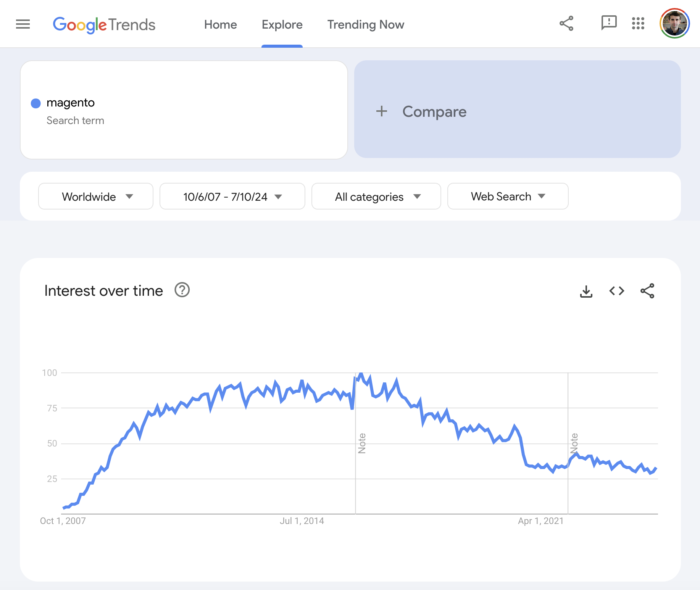Click the blue magento color dot
This screenshot has height=590, width=700.
[36, 103]
